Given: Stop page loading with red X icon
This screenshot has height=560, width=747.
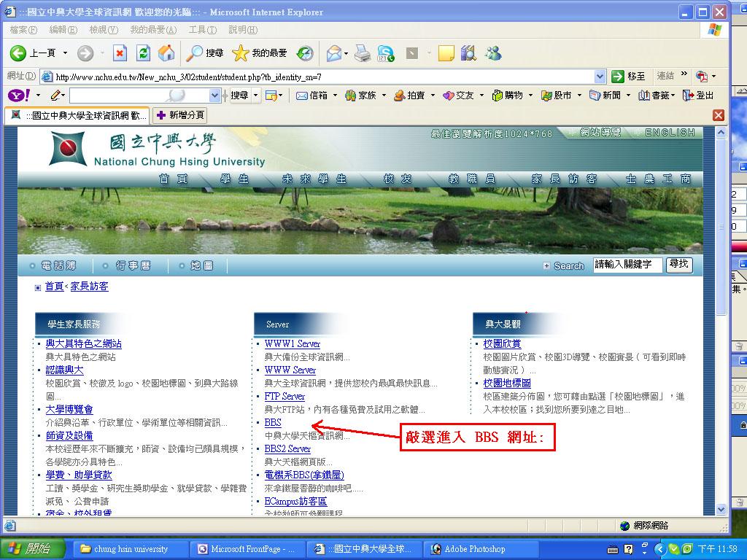Looking at the screenshot, I should coord(120,52).
